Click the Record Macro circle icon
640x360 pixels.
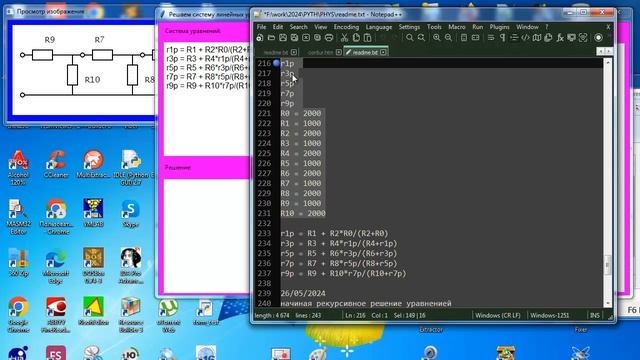click(598, 38)
